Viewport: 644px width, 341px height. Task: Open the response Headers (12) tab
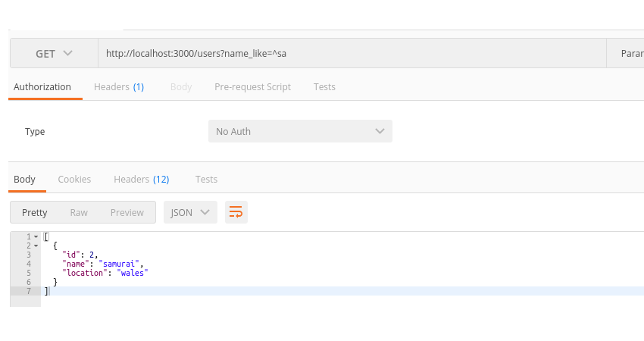pos(141,180)
